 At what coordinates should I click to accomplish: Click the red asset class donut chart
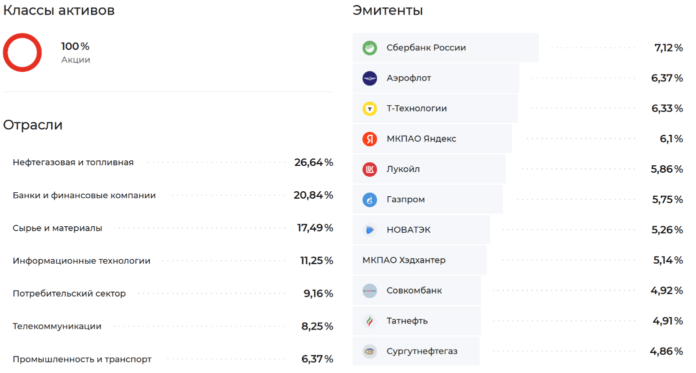(22, 52)
